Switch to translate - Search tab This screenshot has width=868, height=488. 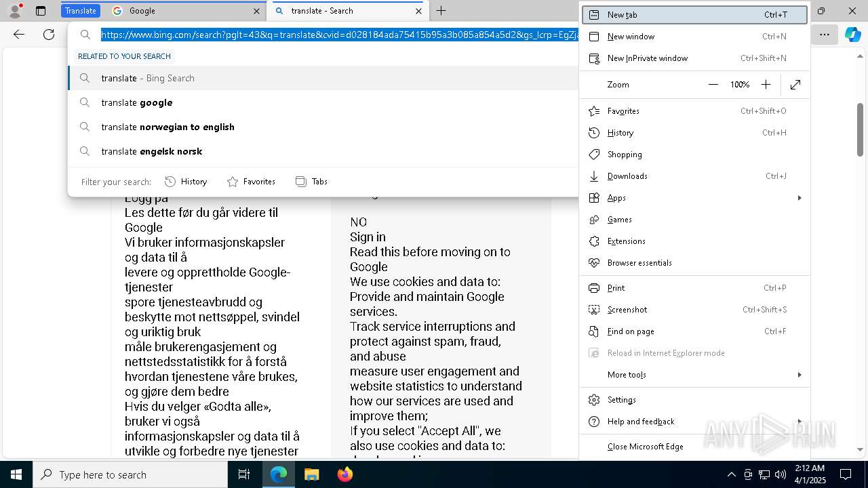tap(349, 11)
